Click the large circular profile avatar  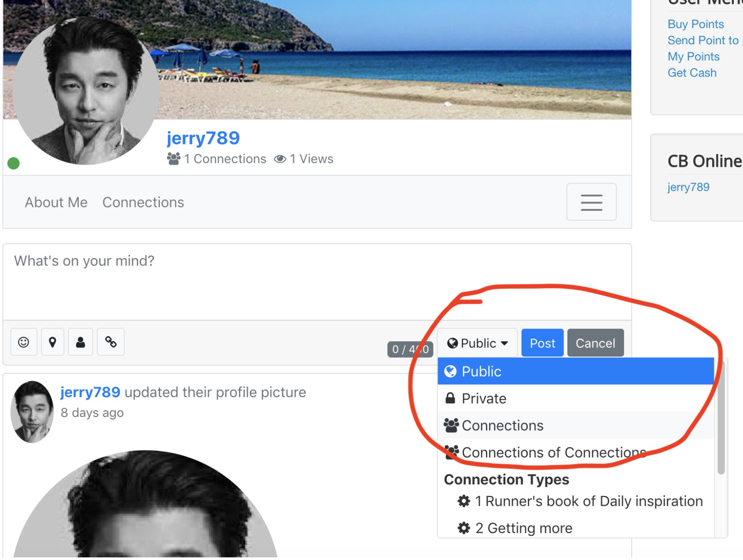pos(86,91)
